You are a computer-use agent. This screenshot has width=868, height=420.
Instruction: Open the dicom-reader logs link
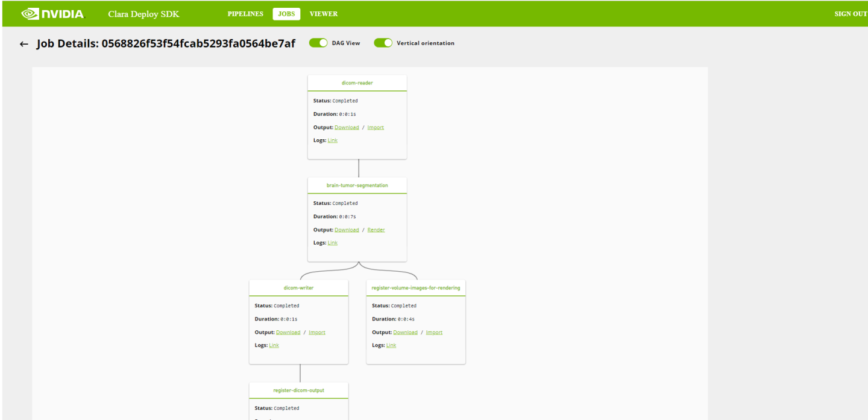(x=333, y=140)
